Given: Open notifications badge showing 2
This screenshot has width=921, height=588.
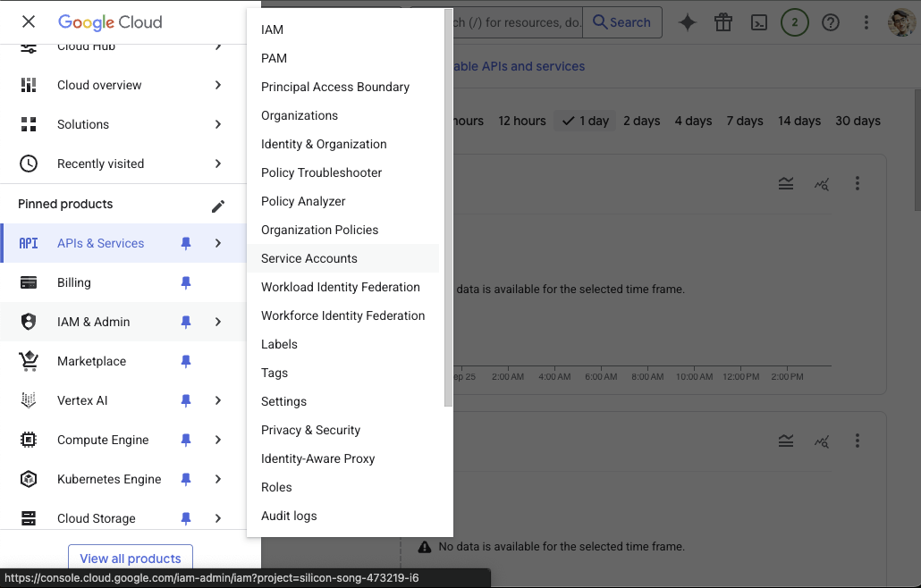Looking at the screenshot, I should 795,22.
